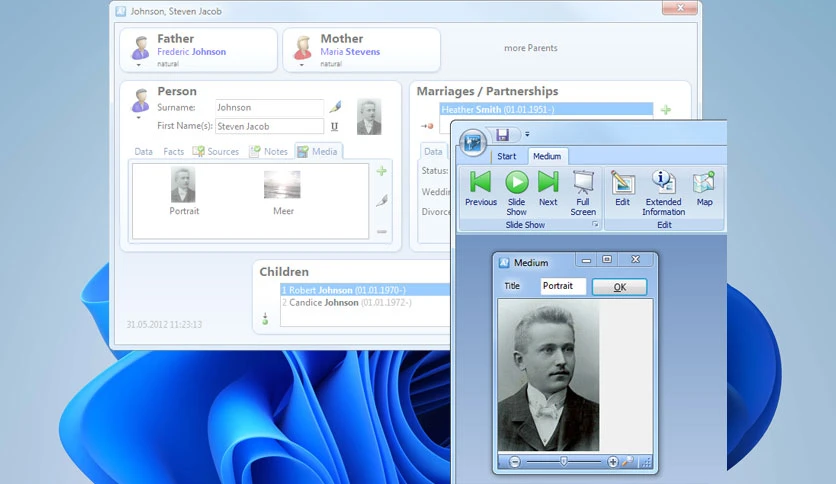The width and height of the screenshot is (836, 484).
Task: Click the red dot arrow icon in Marriages
Action: (427, 126)
